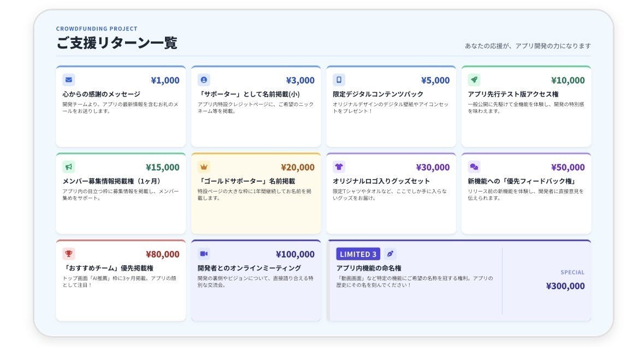Click the video camera icon on ¥100,000 card

tap(204, 254)
